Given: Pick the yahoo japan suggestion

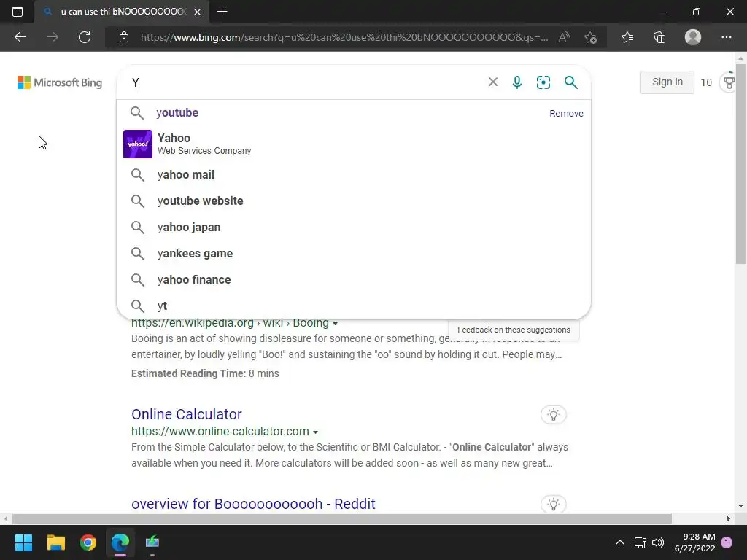Looking at the screenshot, I should tap(354, 227).
